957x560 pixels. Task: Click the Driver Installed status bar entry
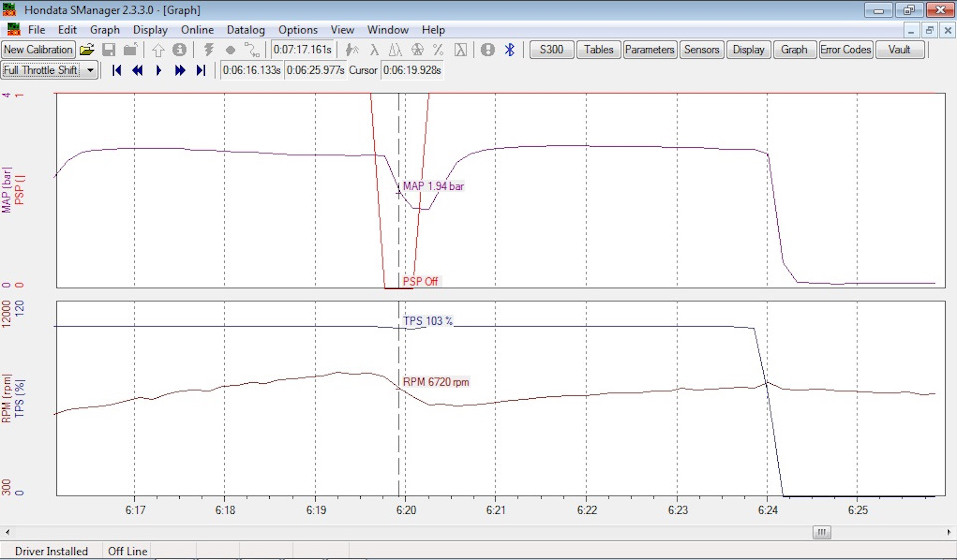coord(51,551)
